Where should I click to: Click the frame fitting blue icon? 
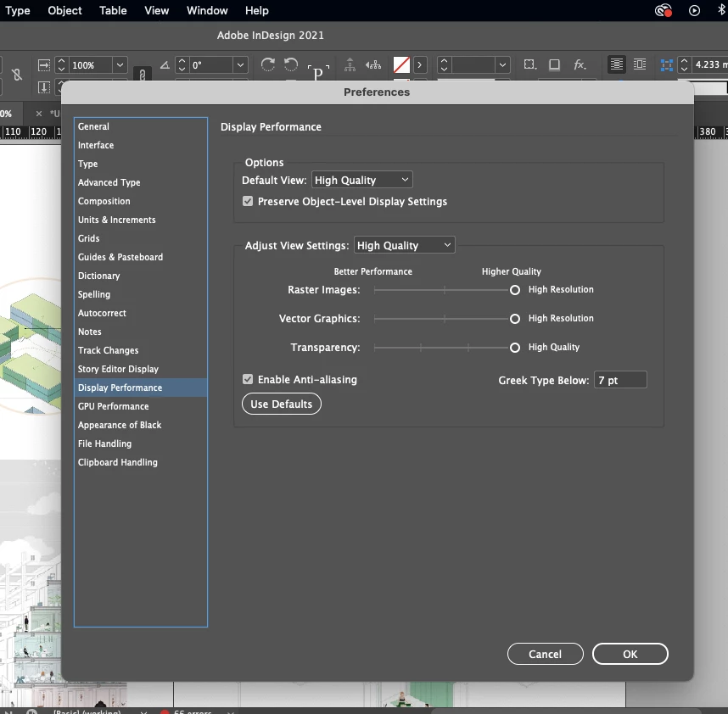pyautogui.click(x=667, y=65)
